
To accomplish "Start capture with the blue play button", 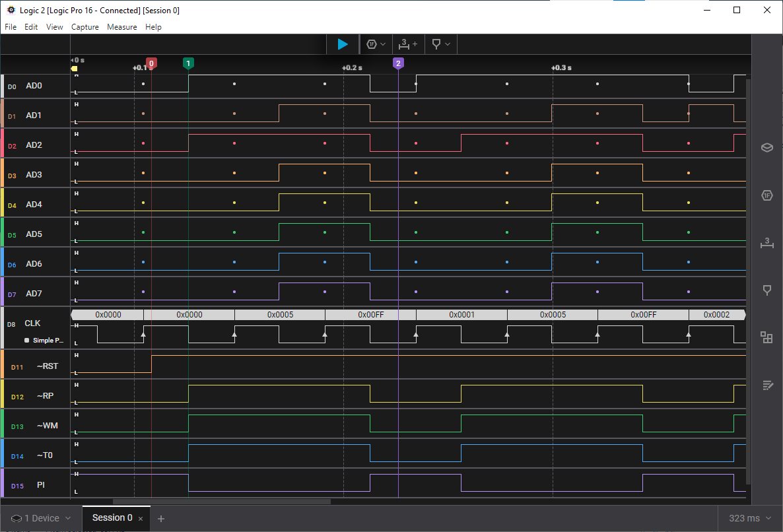I will pyautogui.click(x=343, y=44).
